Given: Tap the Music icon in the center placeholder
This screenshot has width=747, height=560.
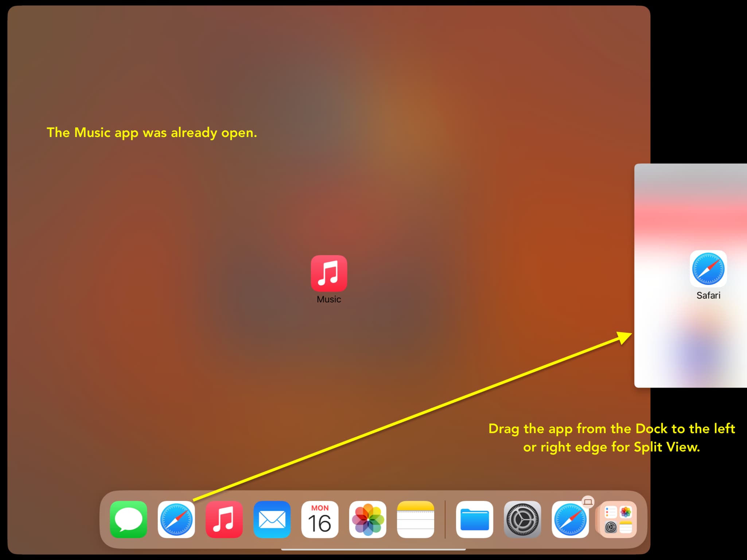Looking at the screenshot, I should click(329, 273).
